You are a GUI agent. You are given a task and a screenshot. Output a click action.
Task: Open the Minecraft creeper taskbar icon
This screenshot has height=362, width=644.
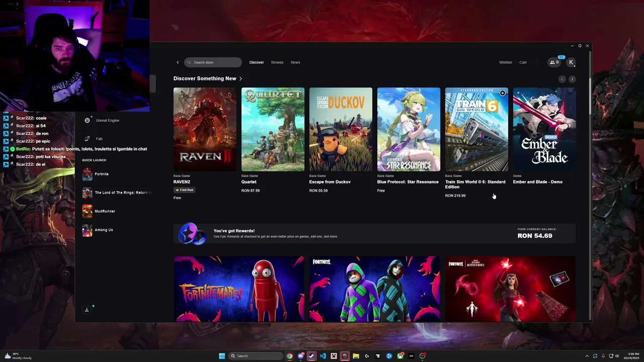click(x=334, y=356)
